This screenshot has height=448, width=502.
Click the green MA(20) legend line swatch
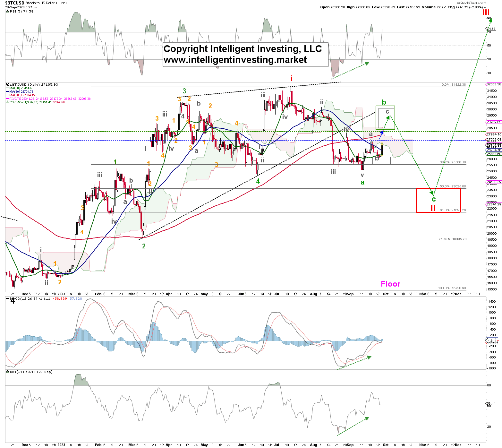tap(8, 88)
